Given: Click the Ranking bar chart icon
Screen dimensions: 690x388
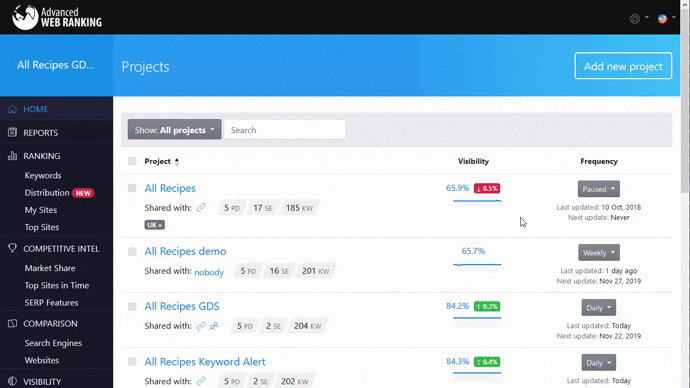Looking at the screenshot, I should 12,156.
